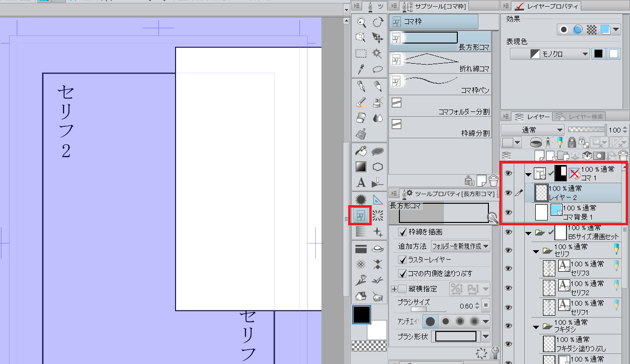
Task: Open sub tool detail wrench on preview
Action: pyautogui.click(x=493, y=219)
